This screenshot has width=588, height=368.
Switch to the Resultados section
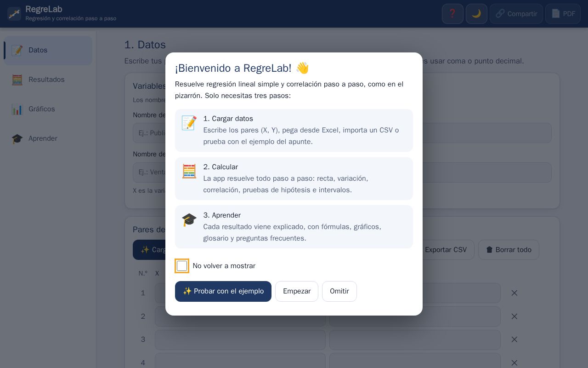[x=48, y=80]
